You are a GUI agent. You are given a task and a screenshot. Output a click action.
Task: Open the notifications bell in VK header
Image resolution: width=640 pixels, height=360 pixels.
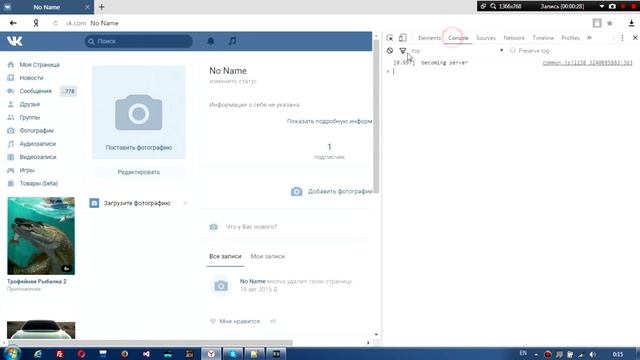[x=211, y=41]
